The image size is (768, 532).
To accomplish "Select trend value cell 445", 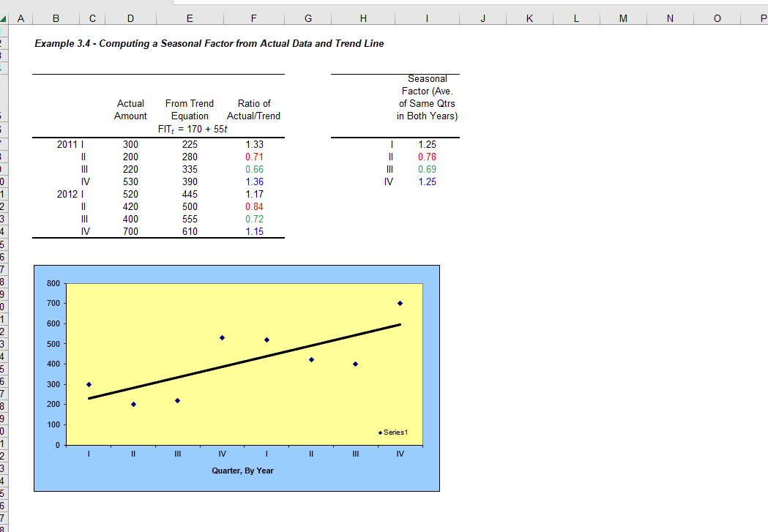I will pos(190,195).
